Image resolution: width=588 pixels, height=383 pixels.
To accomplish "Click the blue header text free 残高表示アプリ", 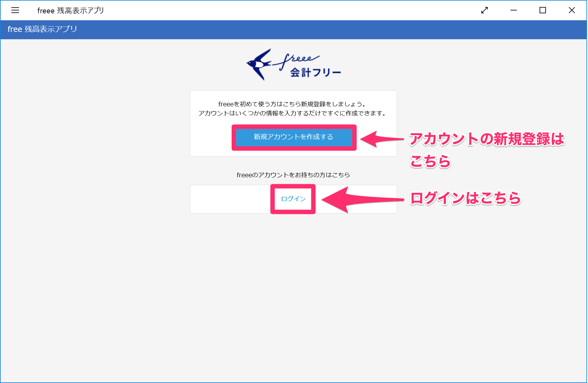I will (x=42, y=29).
